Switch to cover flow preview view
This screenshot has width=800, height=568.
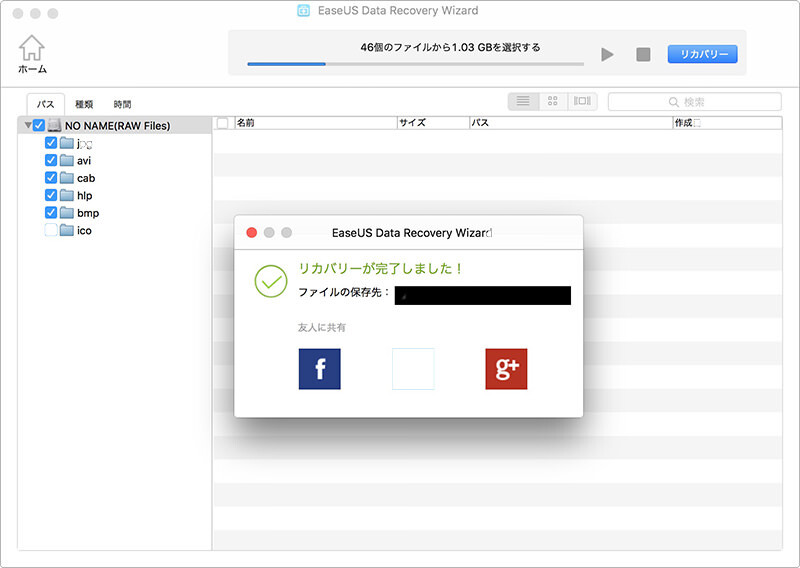coord(582,101)
